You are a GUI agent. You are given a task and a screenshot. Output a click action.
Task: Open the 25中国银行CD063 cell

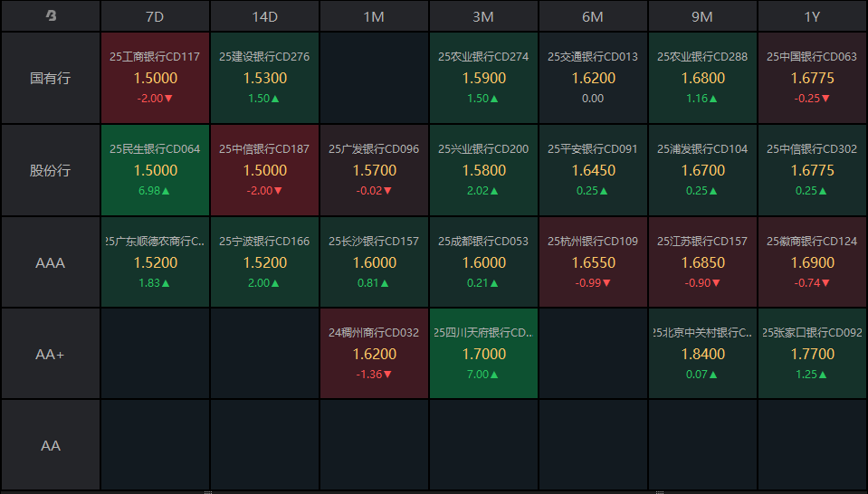pyautogui.click(x=812, y=78)
